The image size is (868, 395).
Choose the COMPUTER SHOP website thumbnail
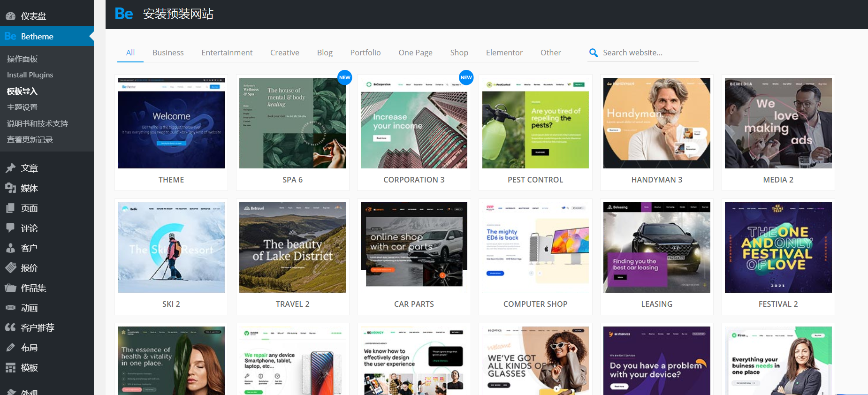click(535, 247)
